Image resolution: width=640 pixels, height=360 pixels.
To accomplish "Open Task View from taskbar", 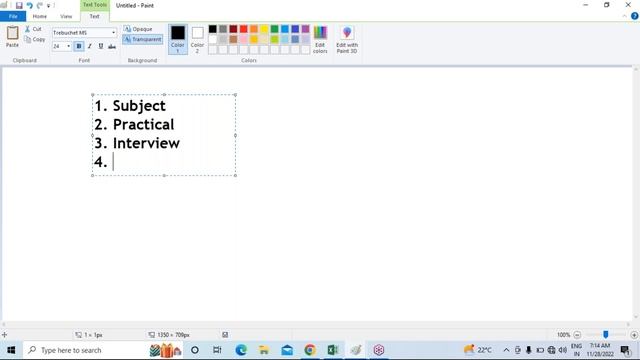I will click(217, 350).
